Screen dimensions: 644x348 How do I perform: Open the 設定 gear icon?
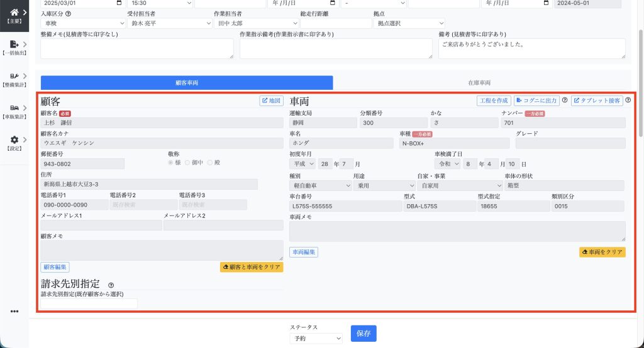(x=14, y=140)
